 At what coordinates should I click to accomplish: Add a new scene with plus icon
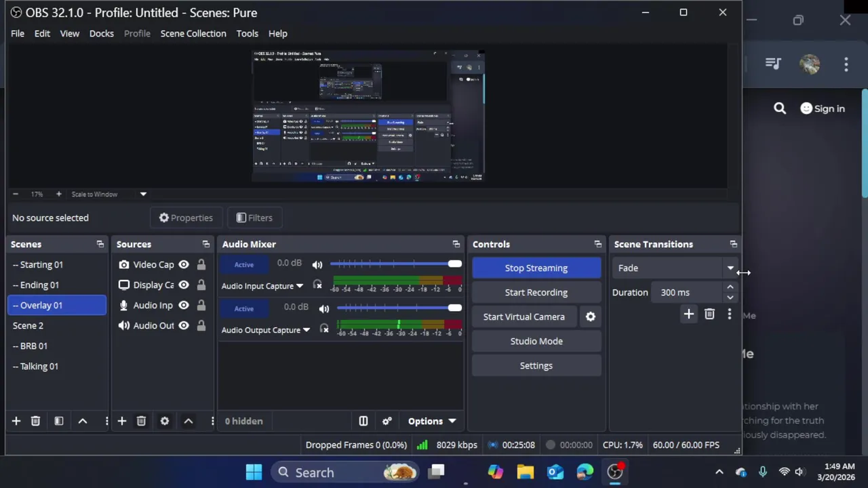click(16, 421)
